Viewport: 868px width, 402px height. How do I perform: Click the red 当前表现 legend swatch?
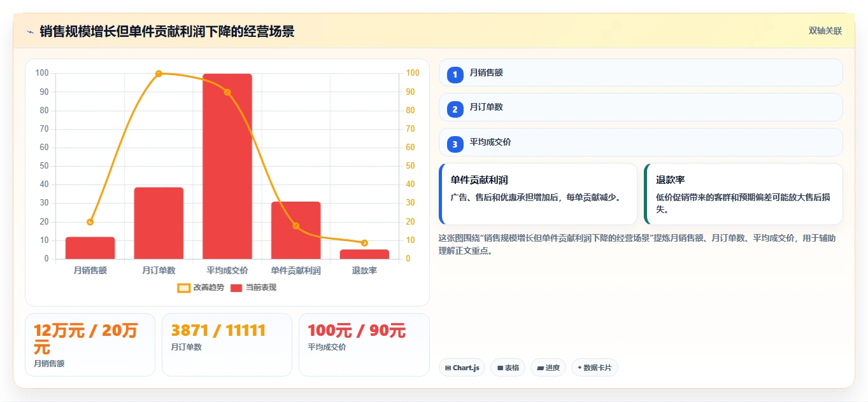click(236, 288)
